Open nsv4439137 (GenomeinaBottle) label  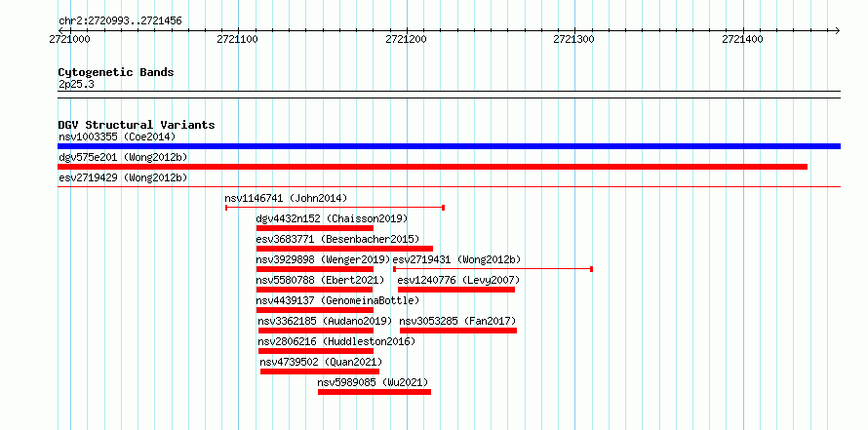coord(337,300)
